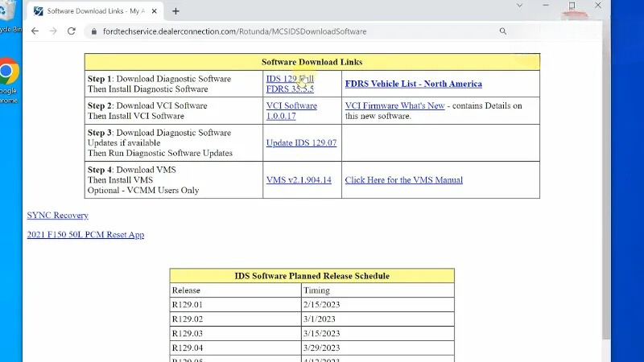Click the Timing column header cell
The image size is (644, 362).
click(x=378, y=290)
